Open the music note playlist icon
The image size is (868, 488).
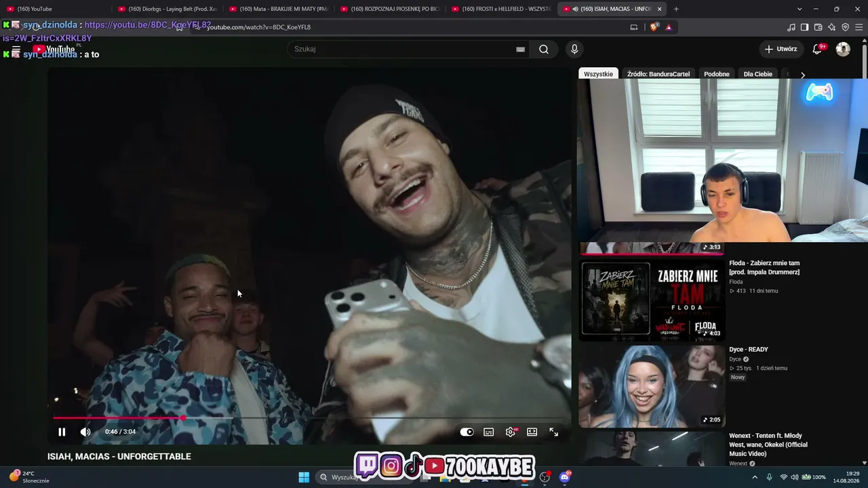click(791, 27)
